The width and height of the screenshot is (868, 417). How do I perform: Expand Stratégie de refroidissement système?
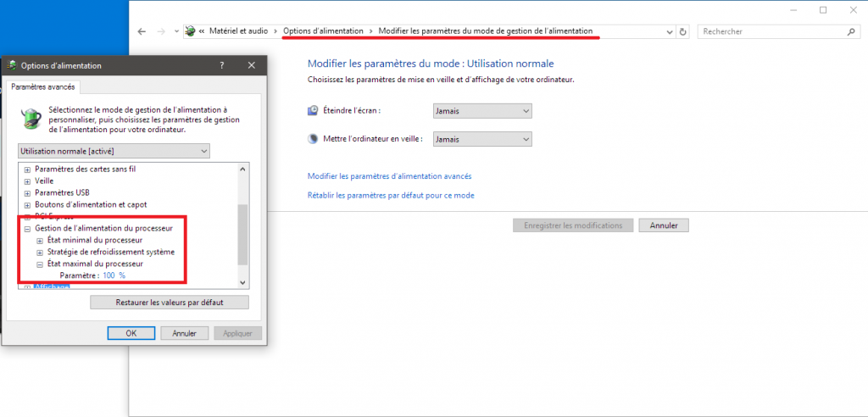(x=39, y=253)
